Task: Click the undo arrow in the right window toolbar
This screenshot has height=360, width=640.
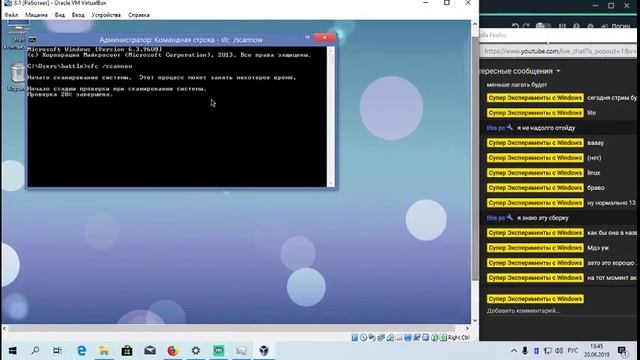Action: [515, 26]
